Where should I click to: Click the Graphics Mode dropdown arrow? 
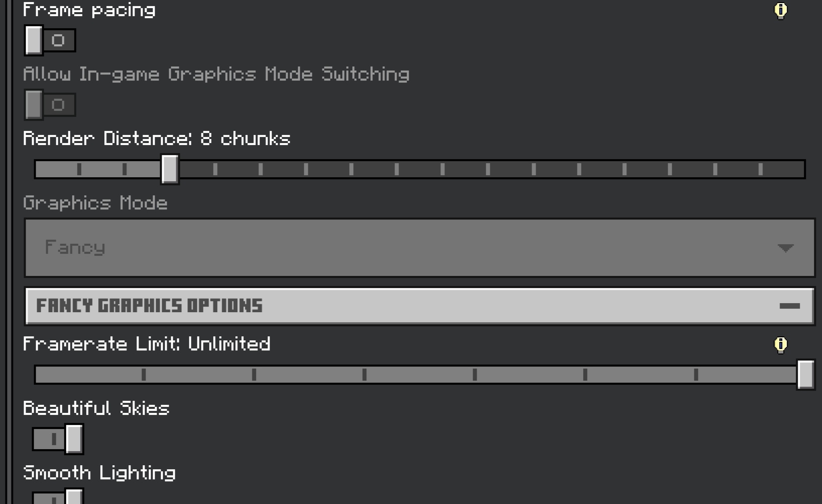[785, 248]
